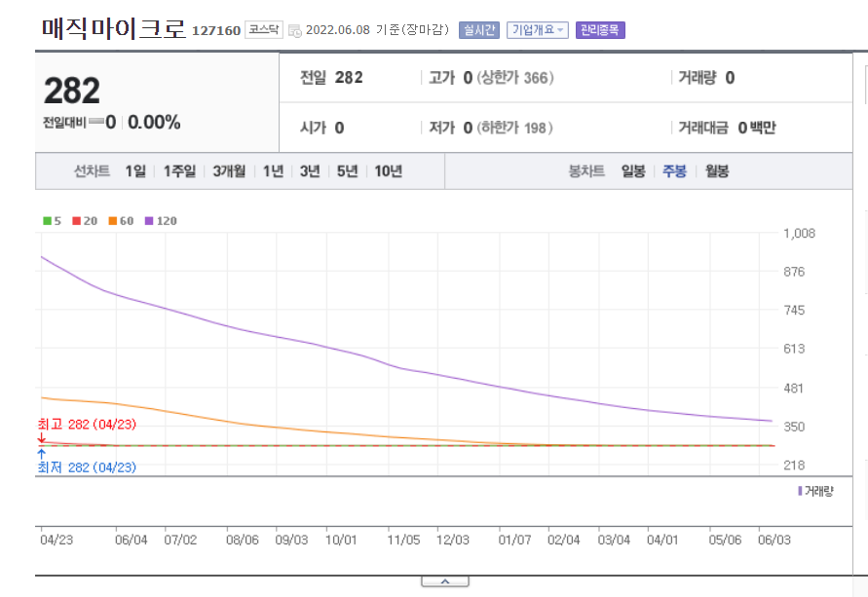The height and width of the screenshot is (597, 868).
Task: Click the 최저 282 (04/23) low label
Action: point(87,467)
